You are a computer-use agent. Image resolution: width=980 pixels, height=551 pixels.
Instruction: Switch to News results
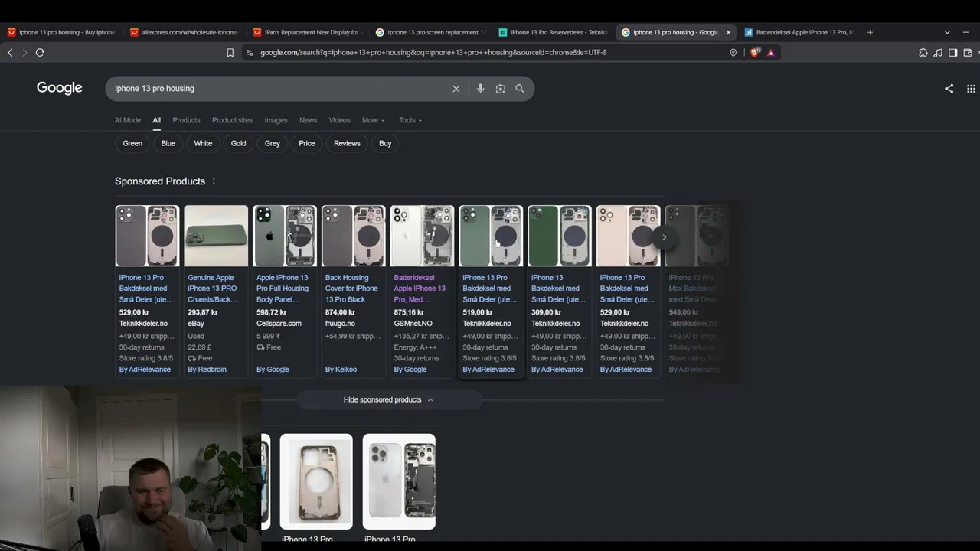coord(308,120)
